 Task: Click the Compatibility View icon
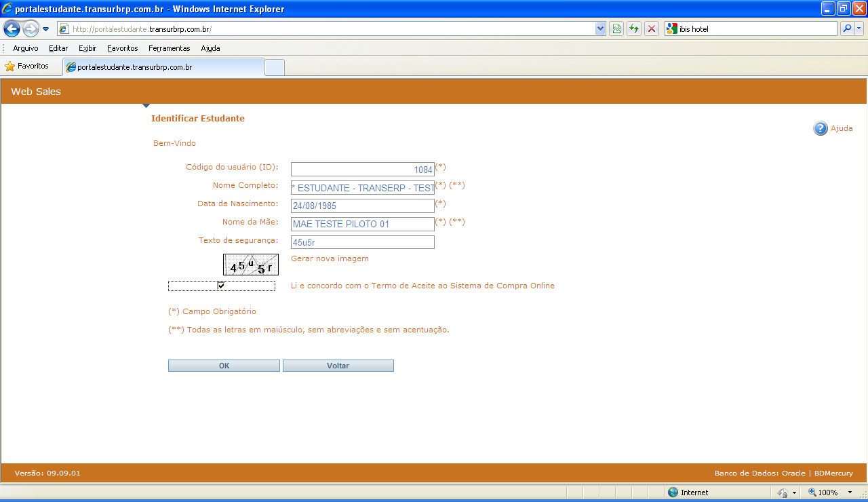coord(616,28)
